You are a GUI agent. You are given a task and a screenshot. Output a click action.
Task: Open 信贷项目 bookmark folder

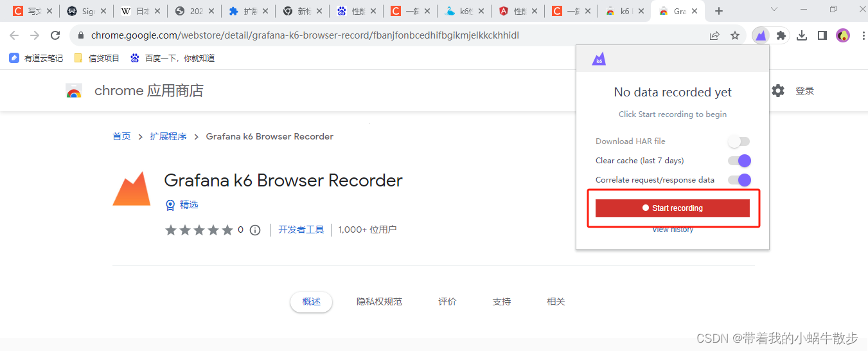pyautogui.click(x=96, y=58)
